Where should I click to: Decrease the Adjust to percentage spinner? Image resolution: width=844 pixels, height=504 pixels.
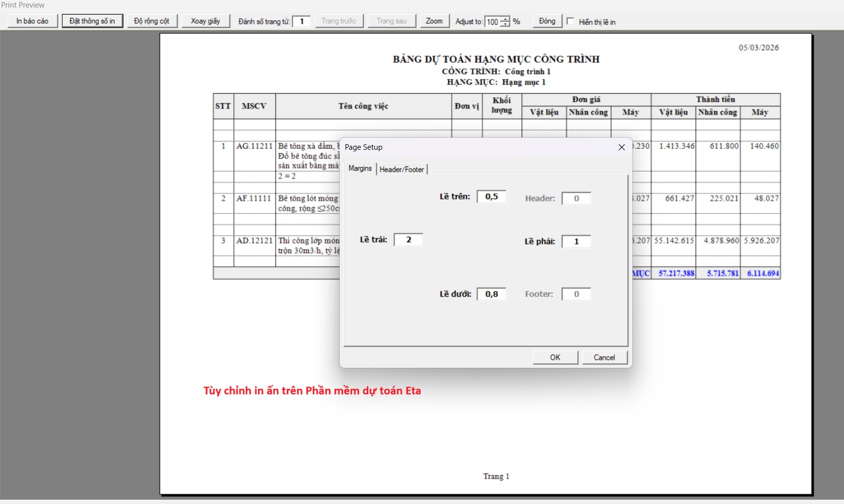(505, 24)
